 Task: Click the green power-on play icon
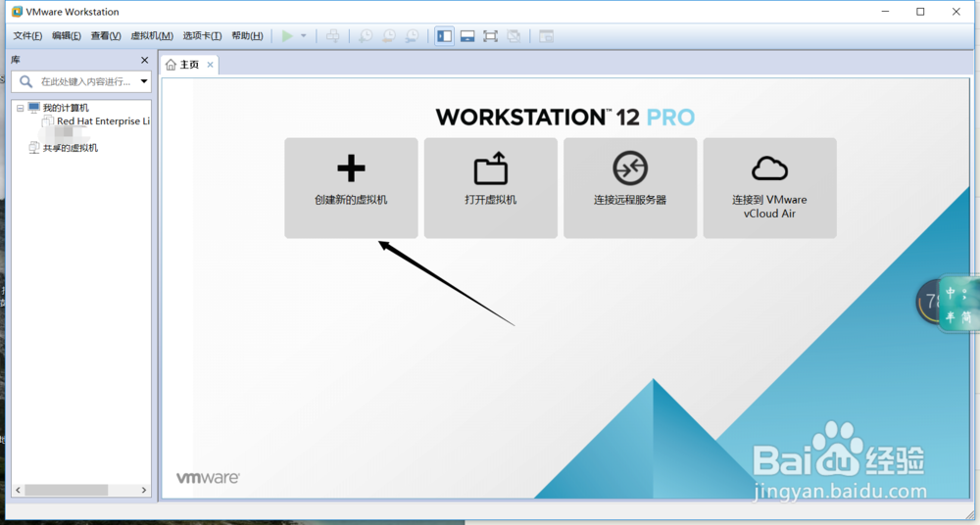pyautogui.click(x=287, y=36)
